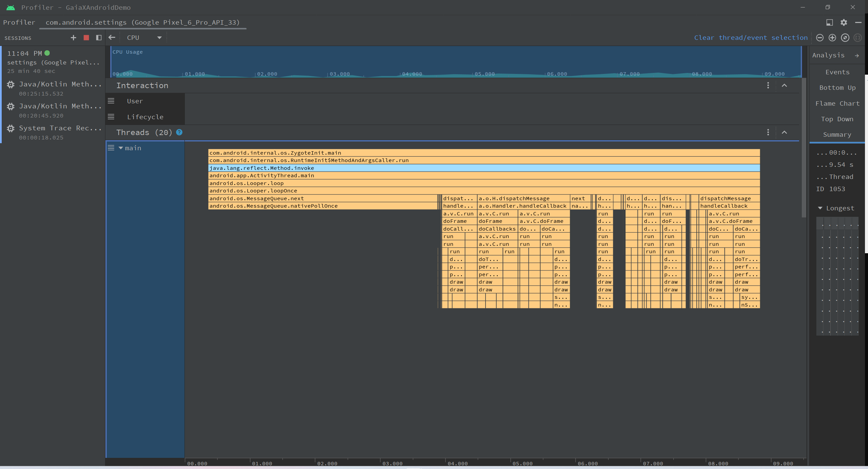The width and height of the screenshot is (868, 469).
Task: Click the vertical scrollbar of threads pane
Action: pos(804,148)
